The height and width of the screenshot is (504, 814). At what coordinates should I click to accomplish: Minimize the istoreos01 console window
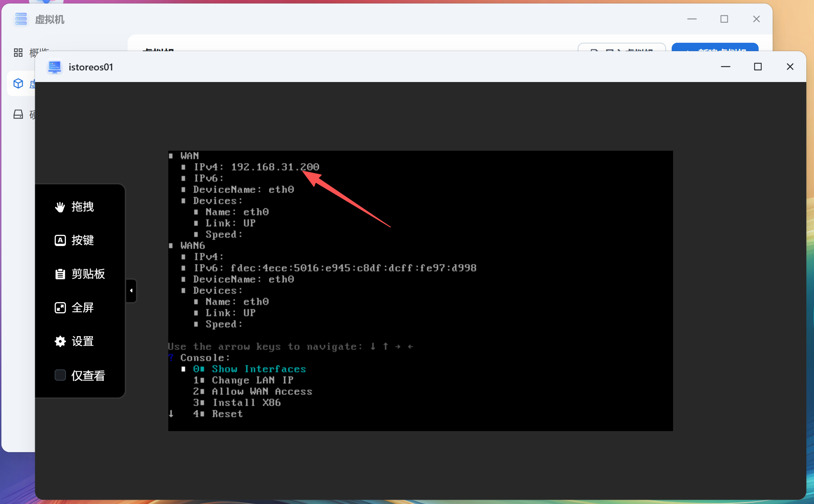[725, 67]
